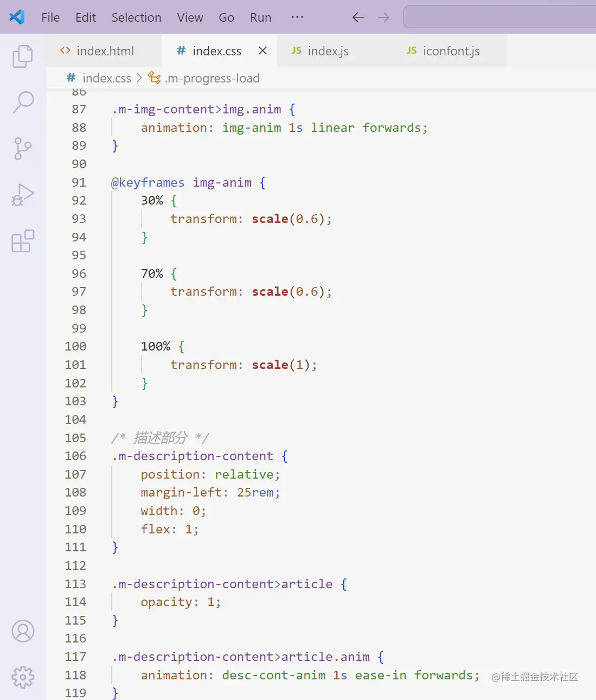
Task: Click the '100%' keyframe text
Action: 156,346
